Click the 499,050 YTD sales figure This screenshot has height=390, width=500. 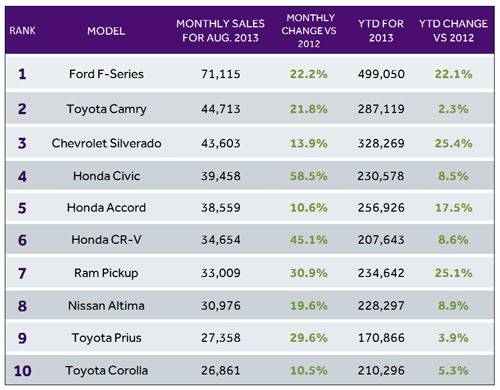(381, 74)
